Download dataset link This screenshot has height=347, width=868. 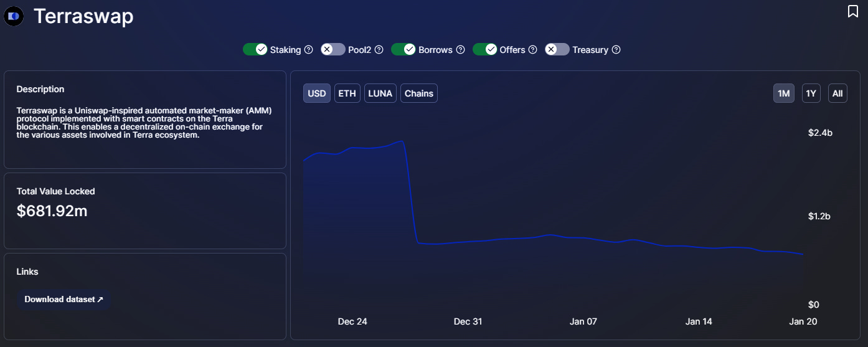click(64, 299)
